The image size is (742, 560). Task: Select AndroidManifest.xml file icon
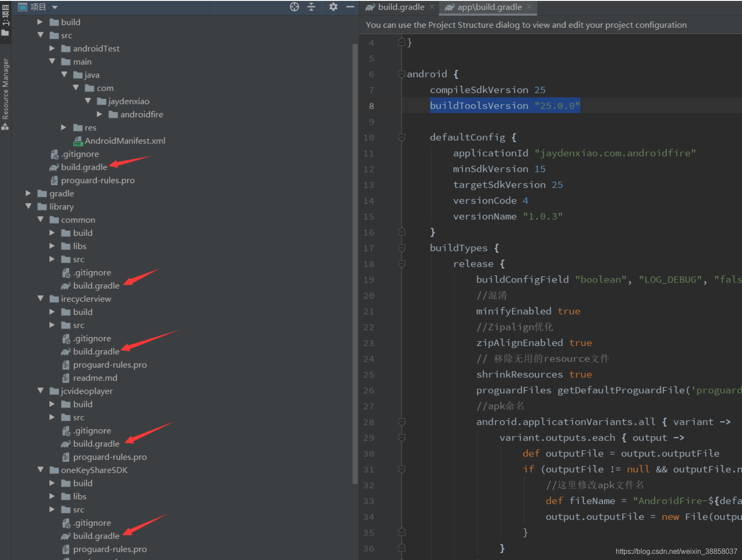pos(78,141)
